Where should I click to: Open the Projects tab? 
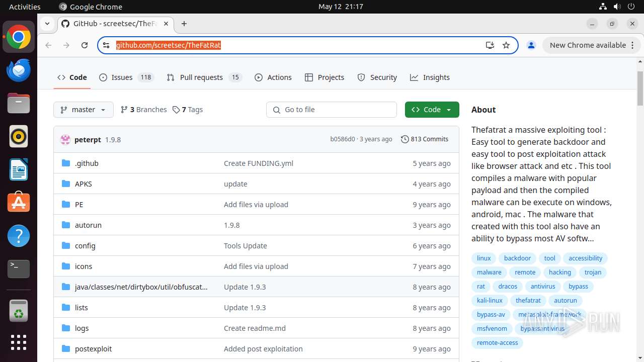(325, 77)
